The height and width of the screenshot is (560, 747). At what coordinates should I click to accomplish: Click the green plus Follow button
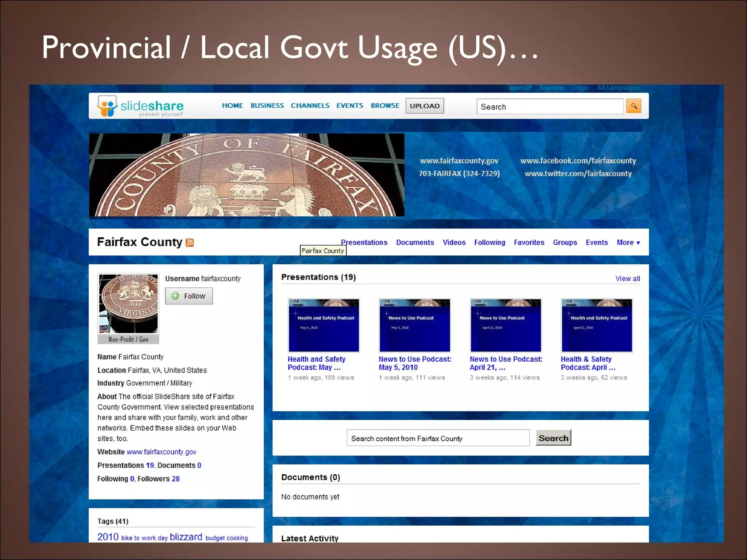[189, 296]
